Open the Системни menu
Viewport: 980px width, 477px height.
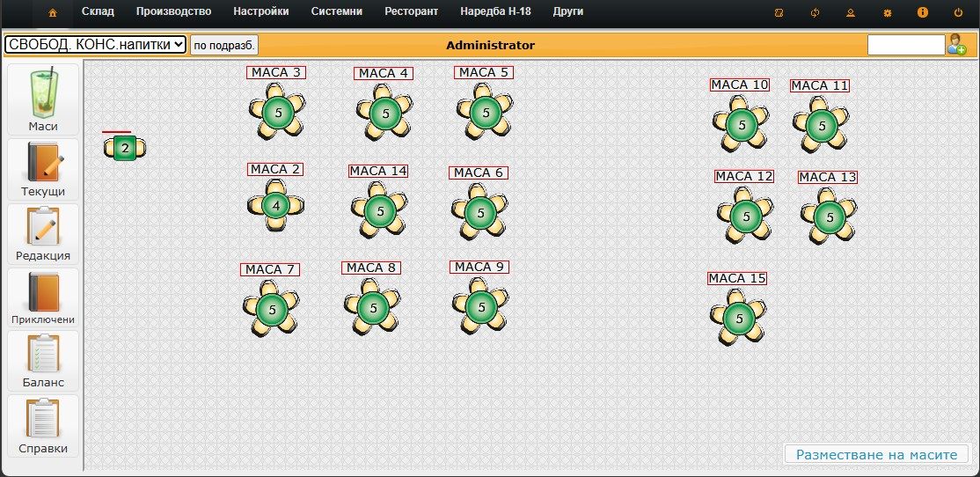tap(337, 11)
